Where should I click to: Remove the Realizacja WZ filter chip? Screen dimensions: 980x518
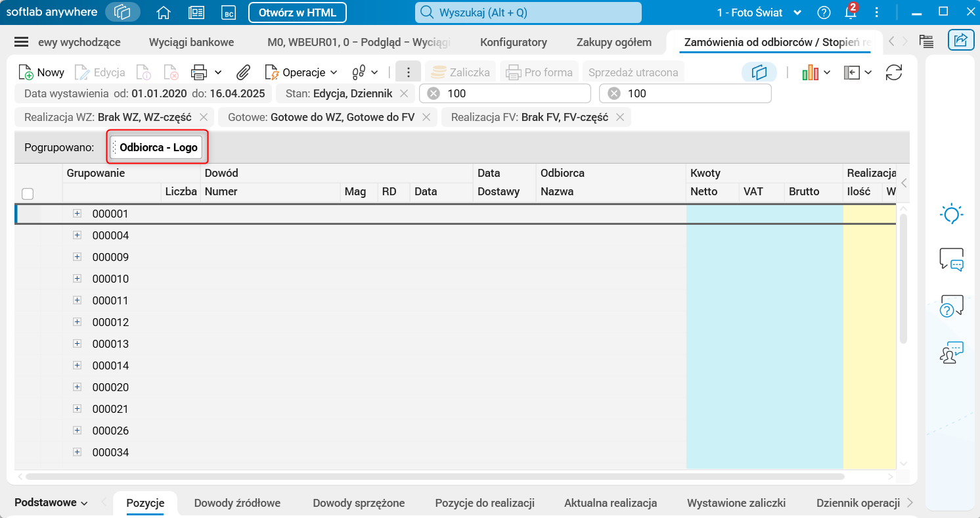click(x=204, y=118)
